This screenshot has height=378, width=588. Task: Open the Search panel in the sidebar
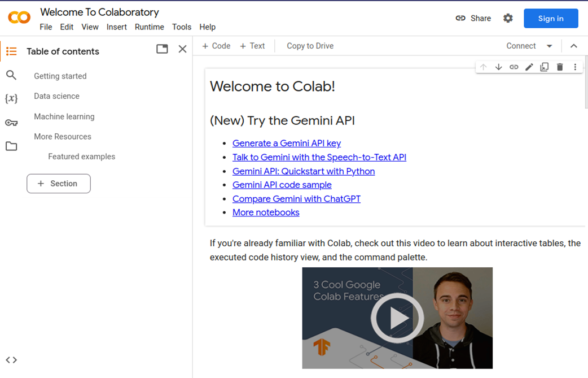pos(11,75)
